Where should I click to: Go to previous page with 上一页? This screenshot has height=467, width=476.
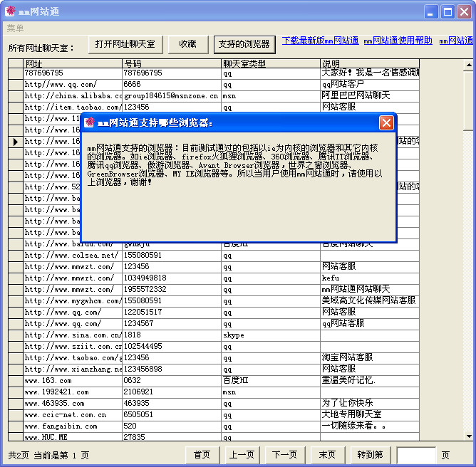[242, 455]
